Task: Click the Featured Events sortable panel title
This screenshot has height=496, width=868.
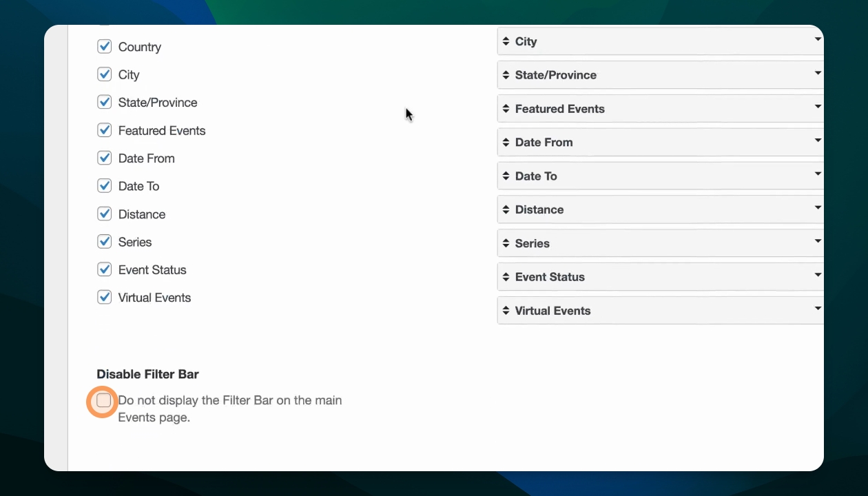Action: pyautogui.click(x=560, y=109)
